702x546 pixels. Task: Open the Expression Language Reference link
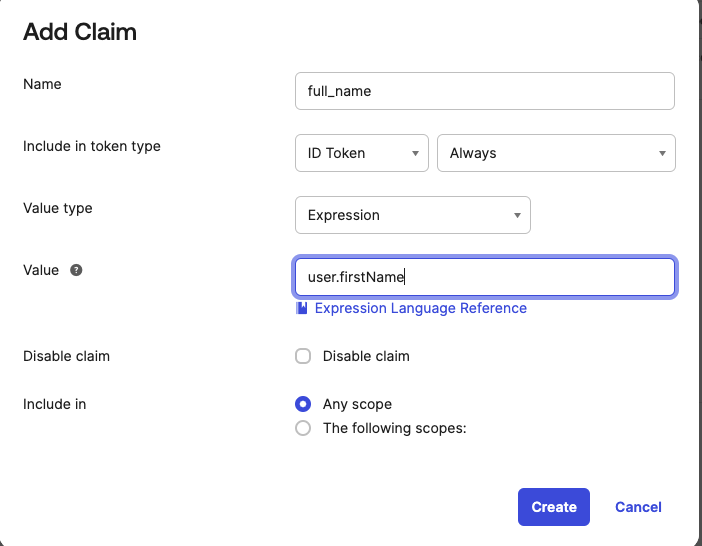421,308
